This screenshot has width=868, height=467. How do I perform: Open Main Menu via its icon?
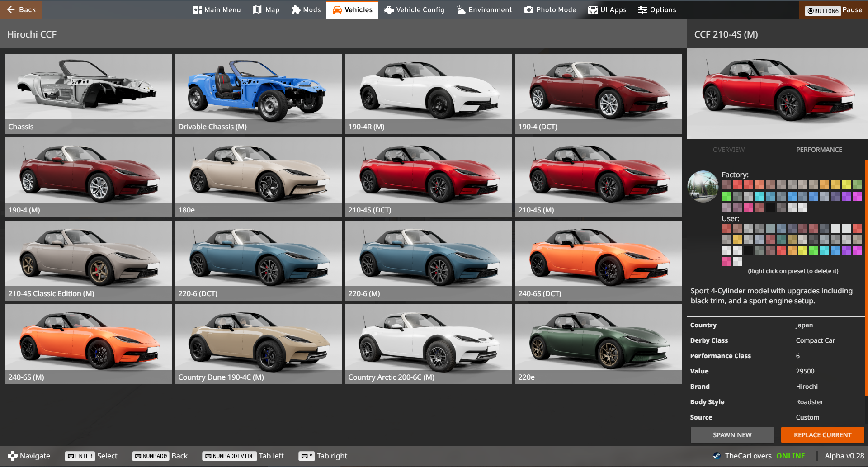click(x=197, y=10)
